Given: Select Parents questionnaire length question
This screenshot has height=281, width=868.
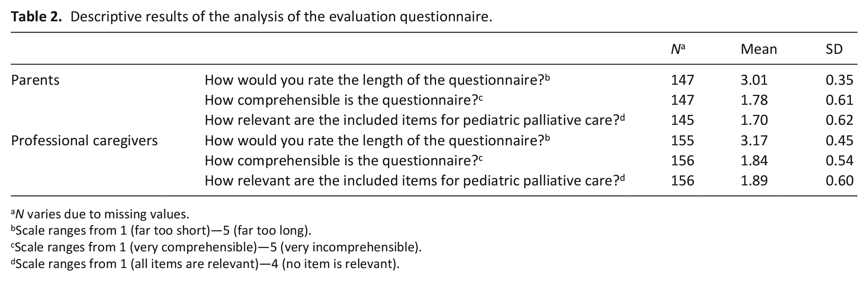Looking at the screenshot, I should coord(377,80).
